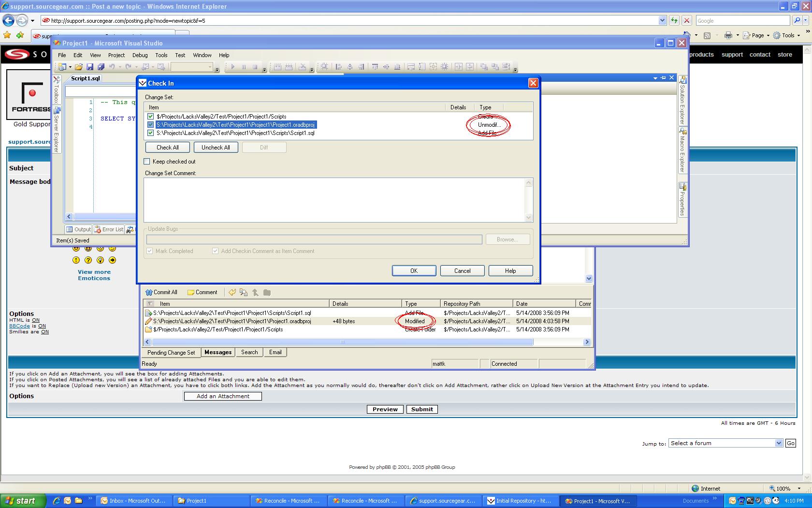The height and width of the screenshot is (508, 812).
Task: Click the Check All button
Action: point(168,148)
